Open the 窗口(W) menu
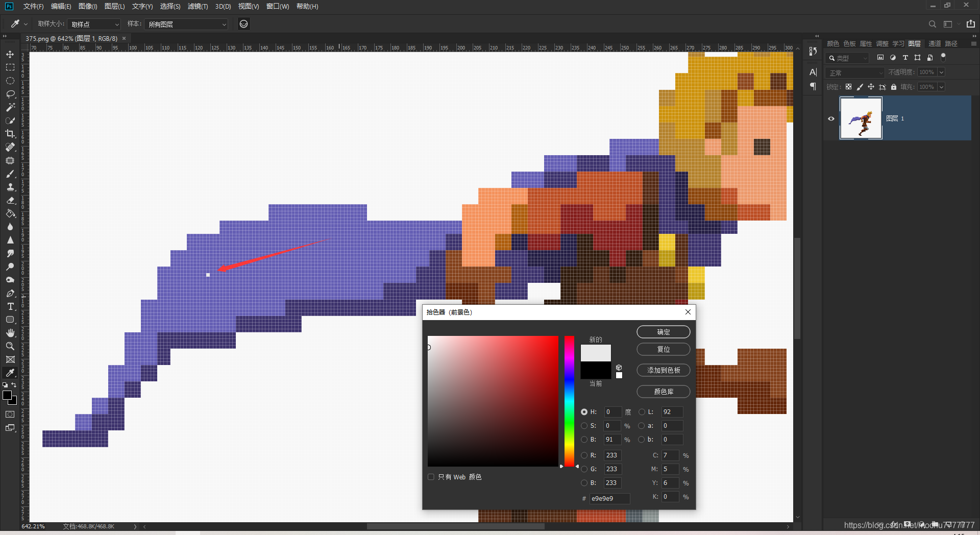This screenshot has height=535, width=980. point(278,6)
